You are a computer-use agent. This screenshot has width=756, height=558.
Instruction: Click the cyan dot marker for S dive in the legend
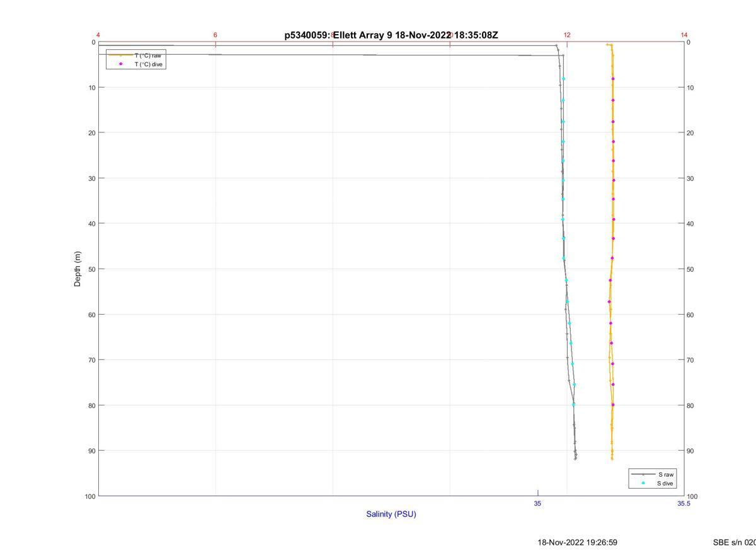click(643, 484)
